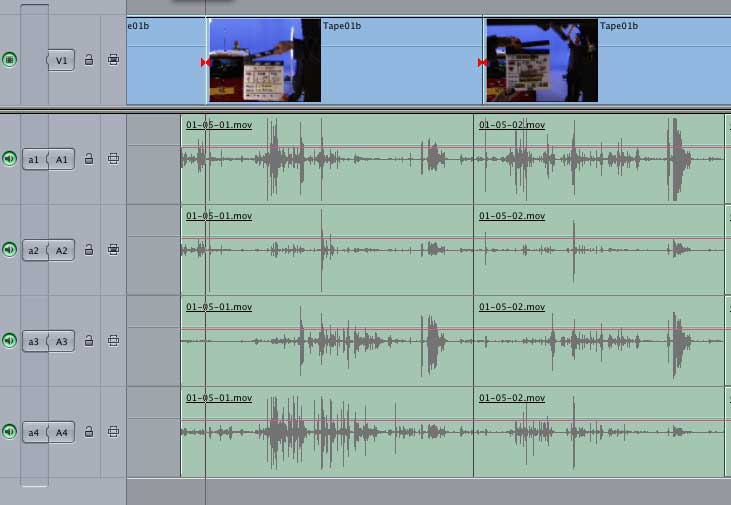Click the V1 destination track button
Screen dimensions: 731x505
(61, 60)
